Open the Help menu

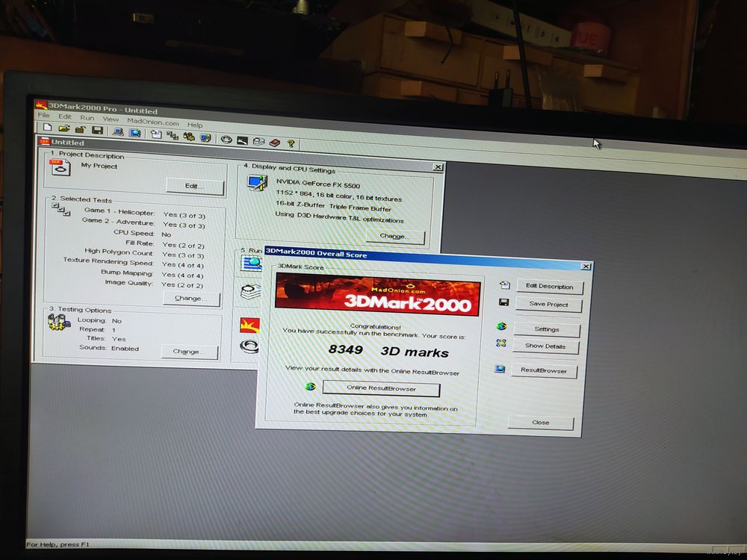(195, 125)
